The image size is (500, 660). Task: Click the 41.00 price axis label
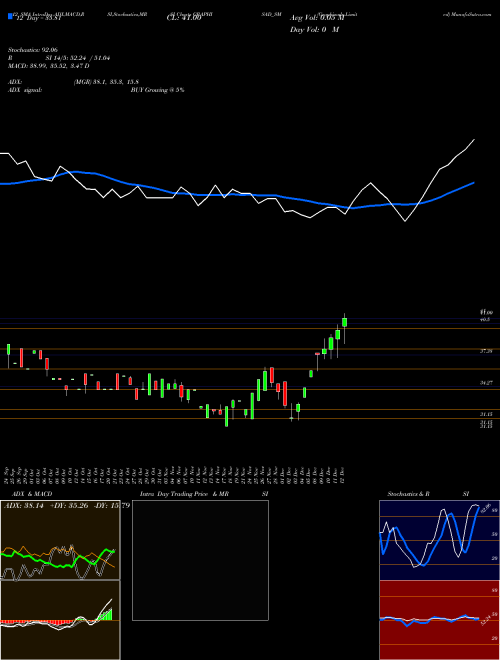tap(486, 312)
